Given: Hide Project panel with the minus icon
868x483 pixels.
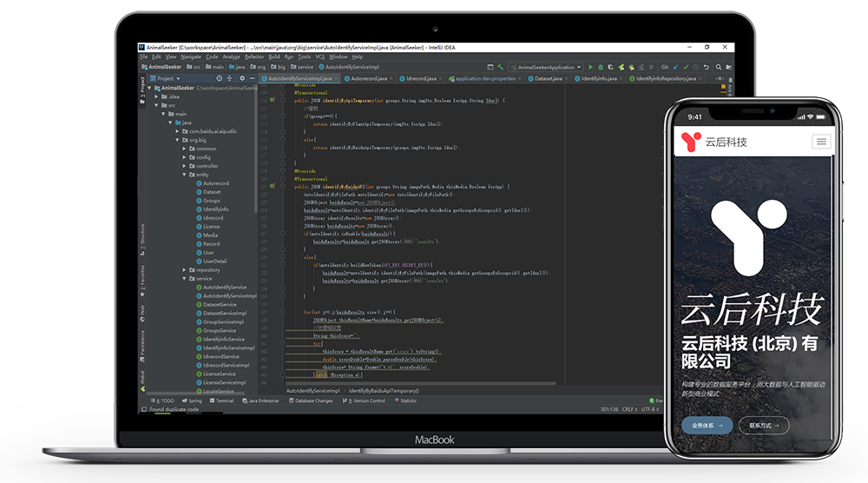Looking at the screenshot, I should [x=252, y=79].
